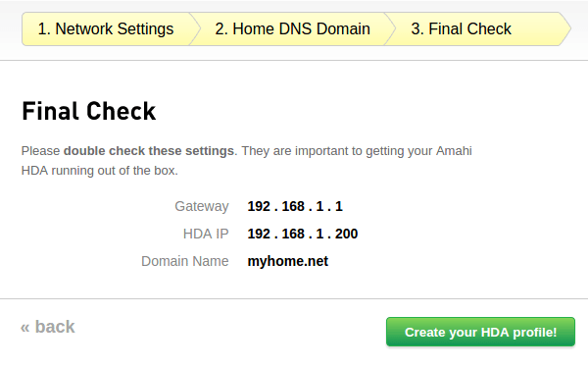Click the chevron between steps 1 and 2
The width and height of the screenshot is (588, 367).
coord(195,28)
